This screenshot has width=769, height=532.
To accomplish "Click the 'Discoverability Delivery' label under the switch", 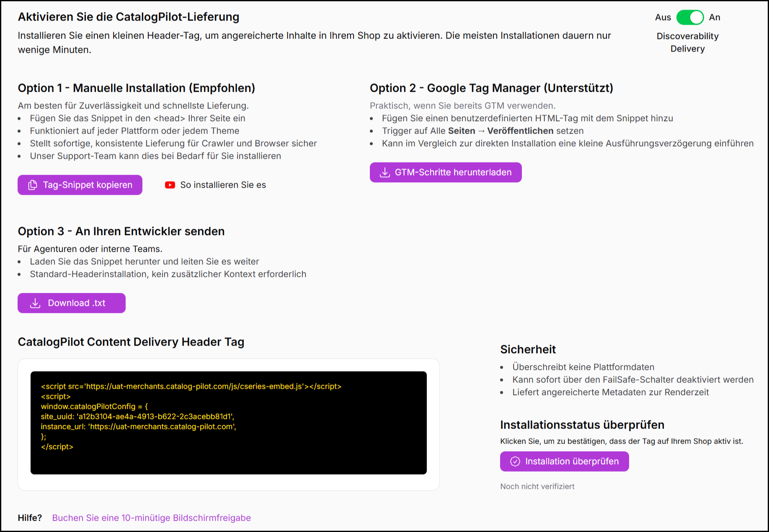I will tap(687, 42).
